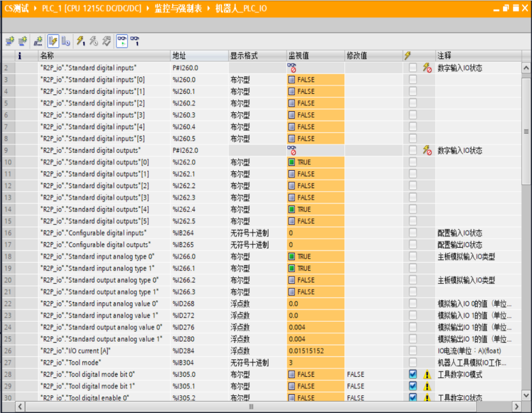The width and height of the screenshot is (532, 413).
Task: Click the Insert row toolbar icon
Action: (x=10, y=41)
